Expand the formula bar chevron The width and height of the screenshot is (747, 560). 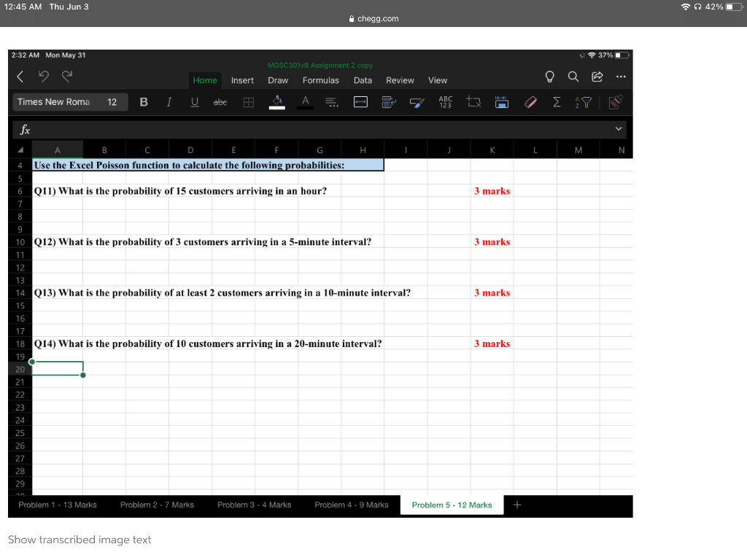[619, 128]
